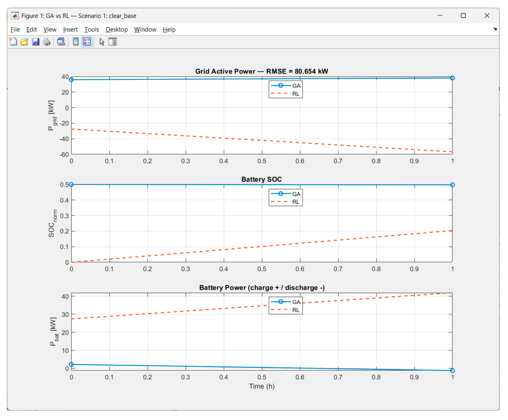Image resolution: width=508 pixels, height=420 pixels.
Task: Expand the Tools menu
Action: (92, 30)
